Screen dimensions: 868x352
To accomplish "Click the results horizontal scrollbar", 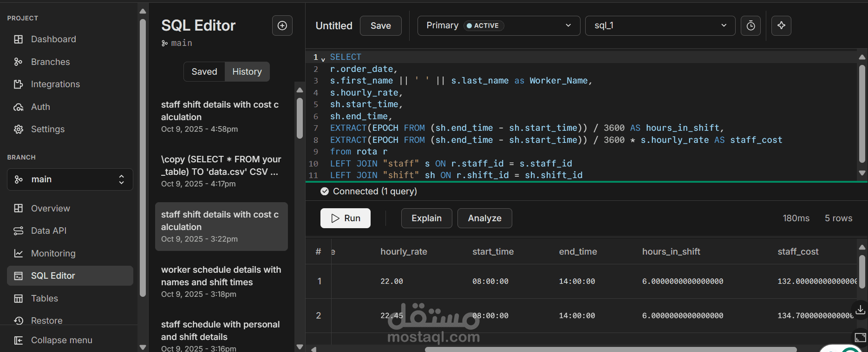I will click(x=611, y=349).
